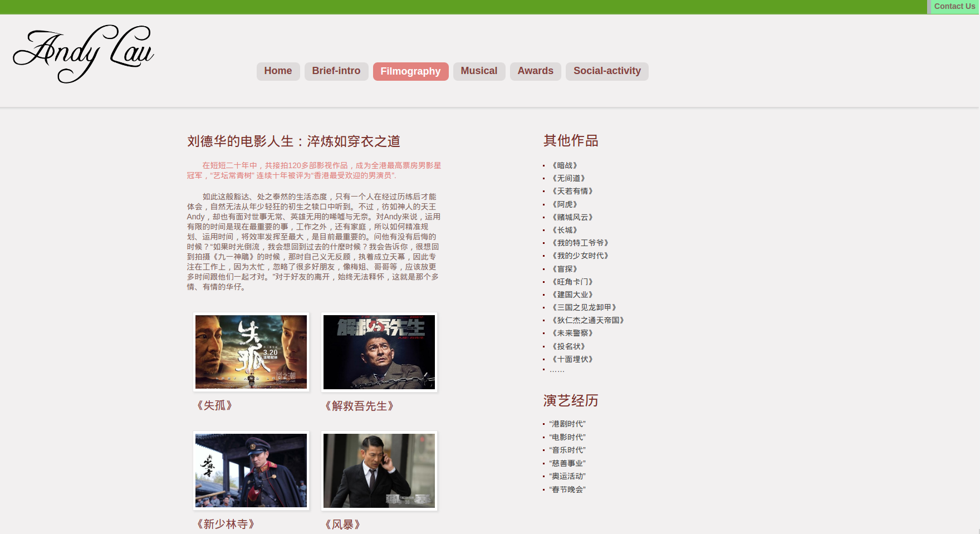Select 《无间道》 in the list
This screenshot has height=534, width=980.
tap(569, 178)
